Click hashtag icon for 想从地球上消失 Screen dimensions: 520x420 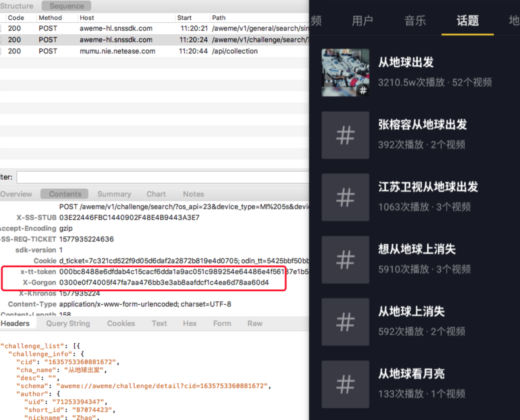(x=345, y=260)
